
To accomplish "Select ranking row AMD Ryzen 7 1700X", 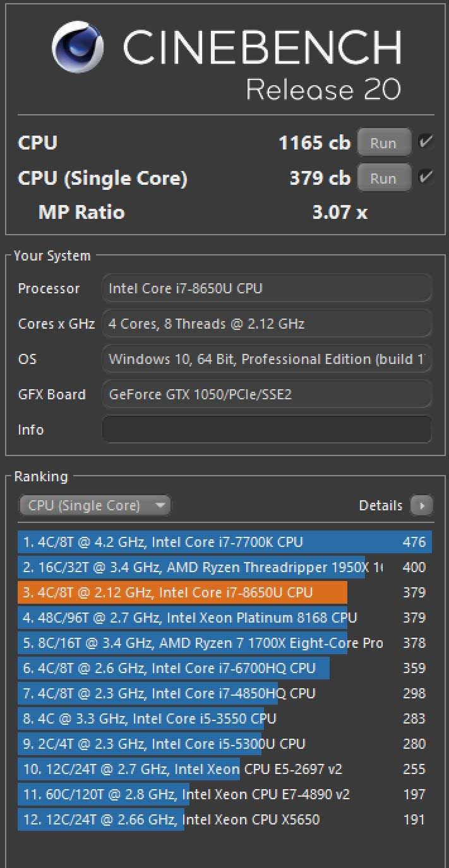I will tap(225, 643).
